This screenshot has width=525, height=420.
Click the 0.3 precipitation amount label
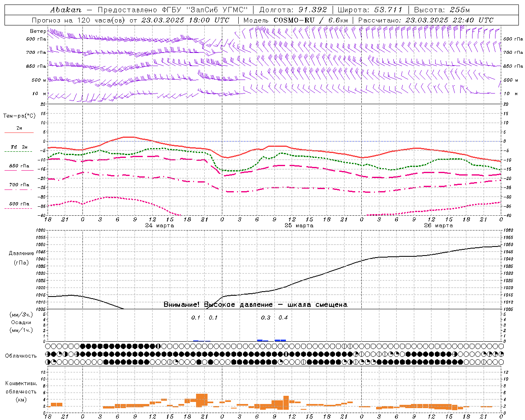coord(266,317)
